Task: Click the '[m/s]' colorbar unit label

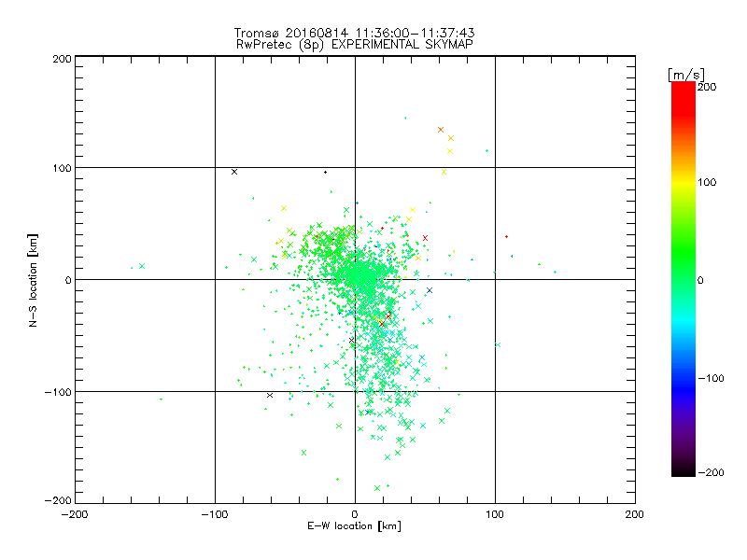Action: 686,75
